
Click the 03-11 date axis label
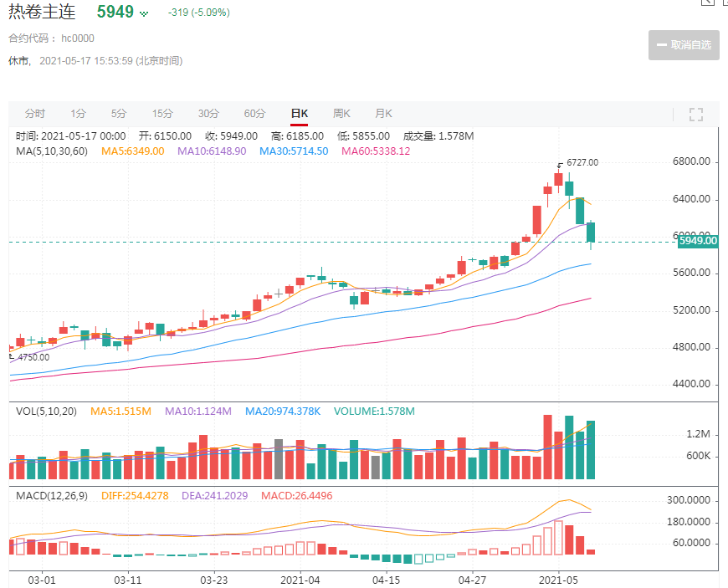click(x=128, y=580)
